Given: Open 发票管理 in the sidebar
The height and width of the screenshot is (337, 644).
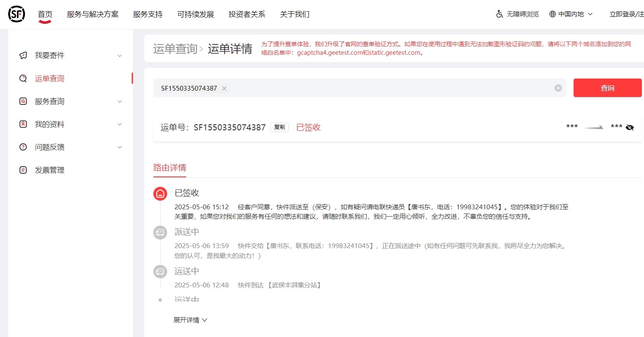Looking at the screenshot, I should (x=50, y=170).
